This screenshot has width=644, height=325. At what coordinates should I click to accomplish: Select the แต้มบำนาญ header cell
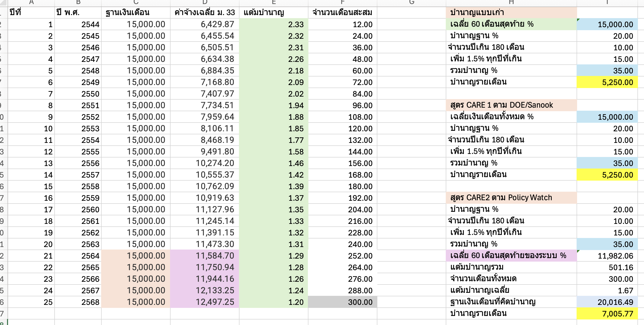(x=273, y=12)
